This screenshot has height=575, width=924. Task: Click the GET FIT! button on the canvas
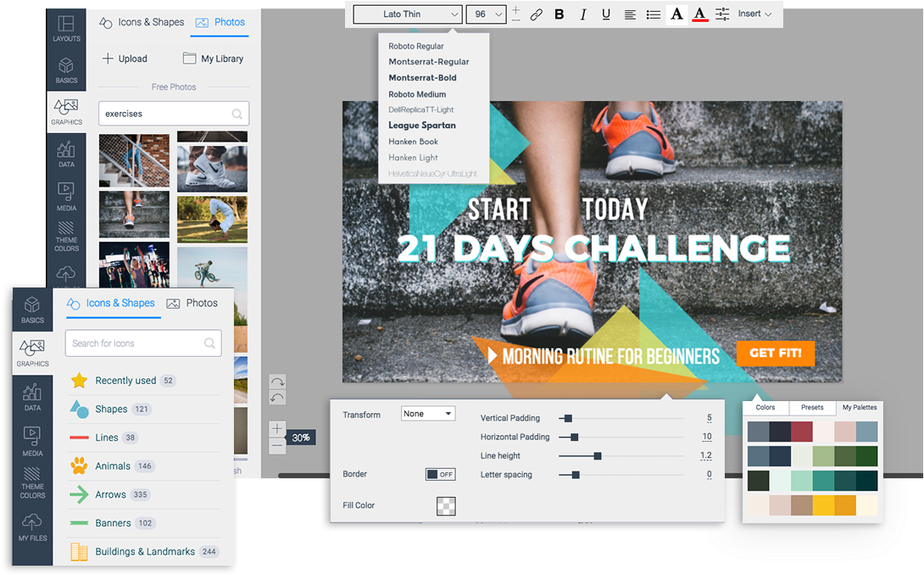coord(776,354)
